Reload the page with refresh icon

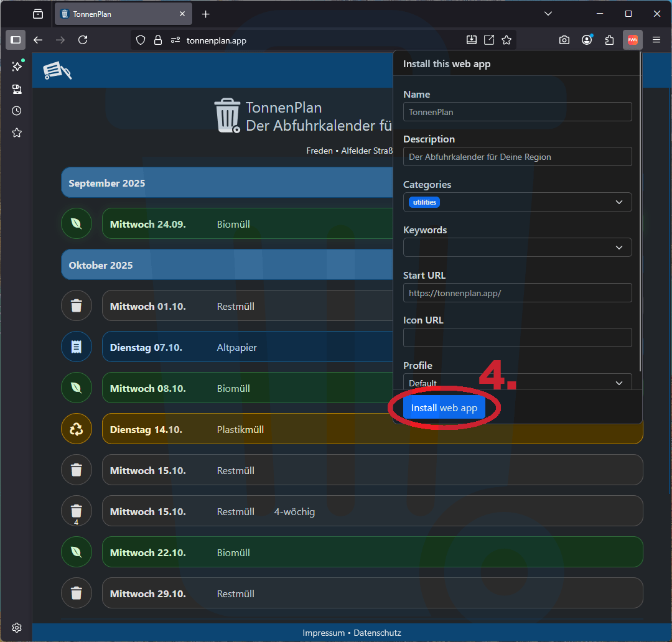coord(83,40)
